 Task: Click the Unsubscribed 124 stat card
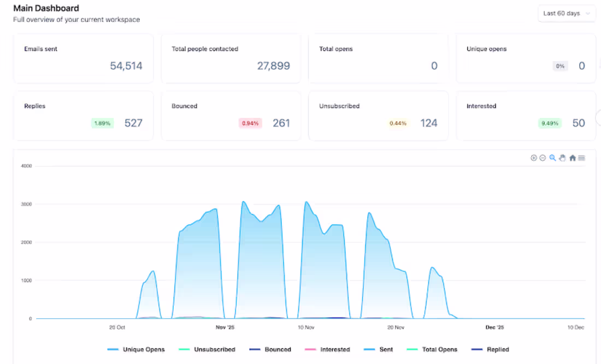click(378, 116)
